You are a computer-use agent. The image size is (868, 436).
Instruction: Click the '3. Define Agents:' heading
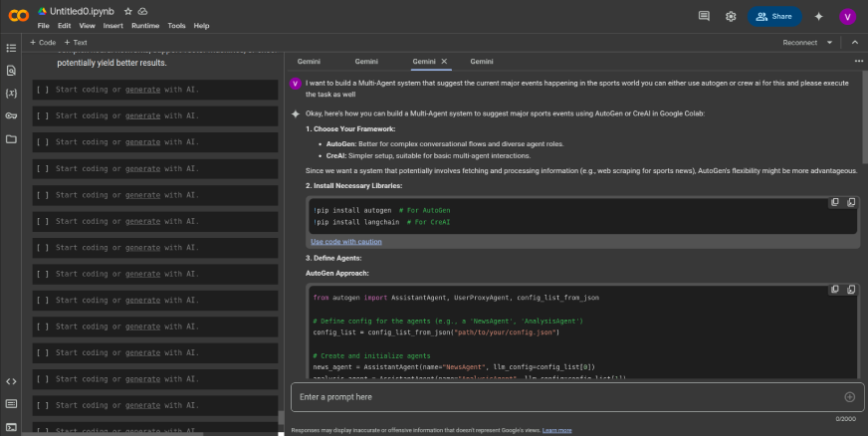[x=333, y=259]
